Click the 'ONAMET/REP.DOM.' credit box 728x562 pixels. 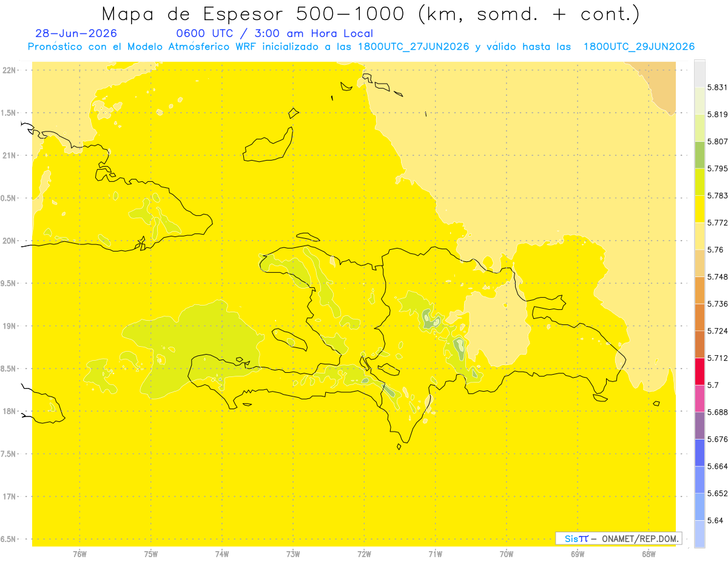coord(619,538)
